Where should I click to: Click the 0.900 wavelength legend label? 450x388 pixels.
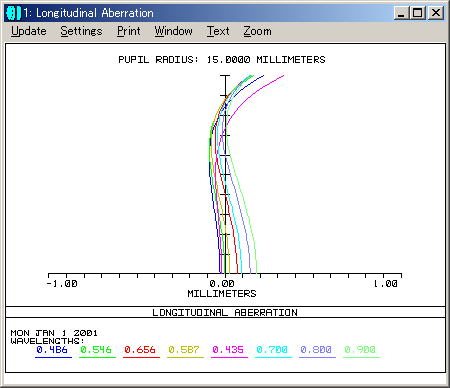(360, 350)
